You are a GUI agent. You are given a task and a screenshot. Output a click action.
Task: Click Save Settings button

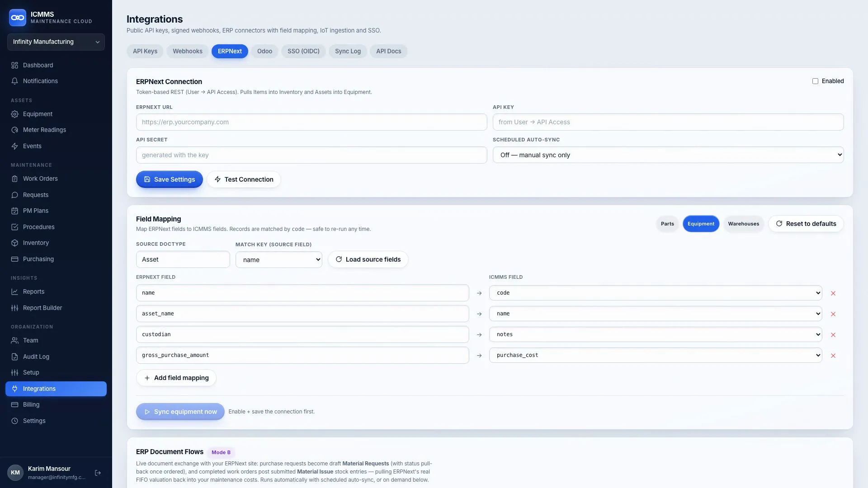coord(170,179)
